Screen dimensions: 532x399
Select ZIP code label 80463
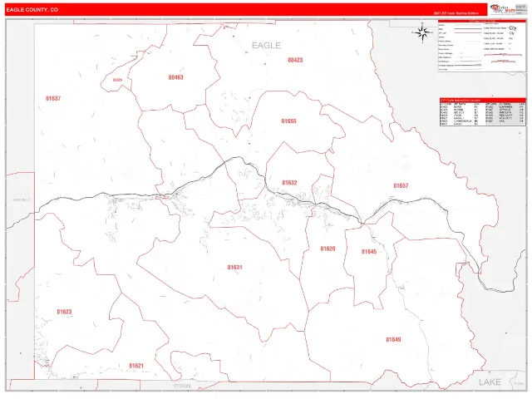coord(175,77)
